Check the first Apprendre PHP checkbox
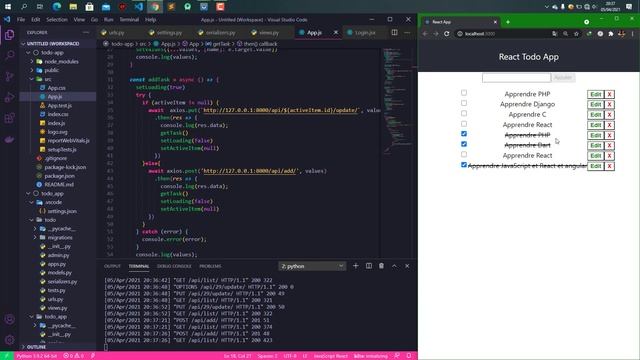Screen dimensions: 640x360 click(x=464, y=93)
